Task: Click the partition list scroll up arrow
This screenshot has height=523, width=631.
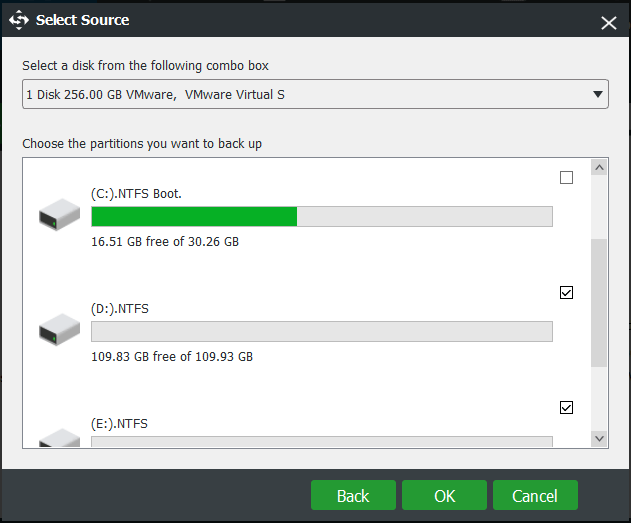Action: coord(599,167)
